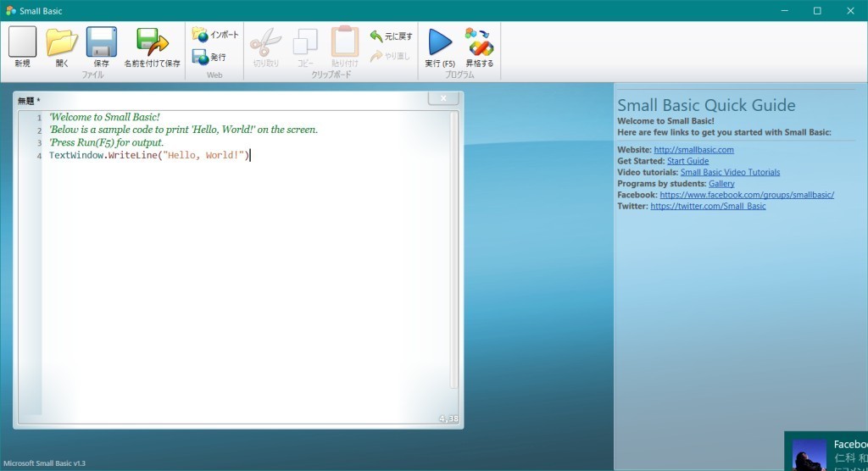Click the Small Basic app icon in title bar
The width and height of the screenshot is (868, 471).
coord(10,10)
